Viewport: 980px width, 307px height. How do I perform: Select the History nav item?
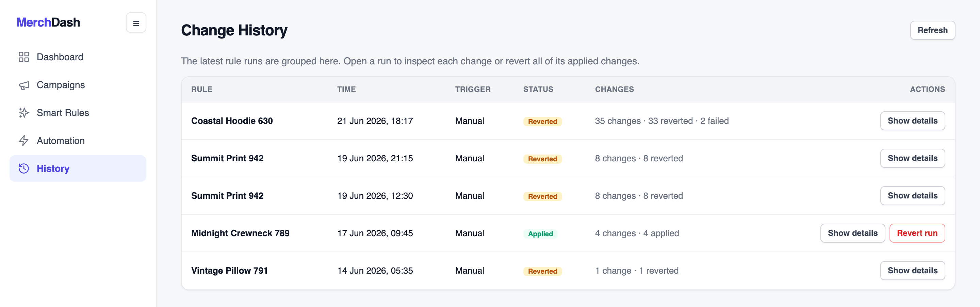tap(78, 168)
